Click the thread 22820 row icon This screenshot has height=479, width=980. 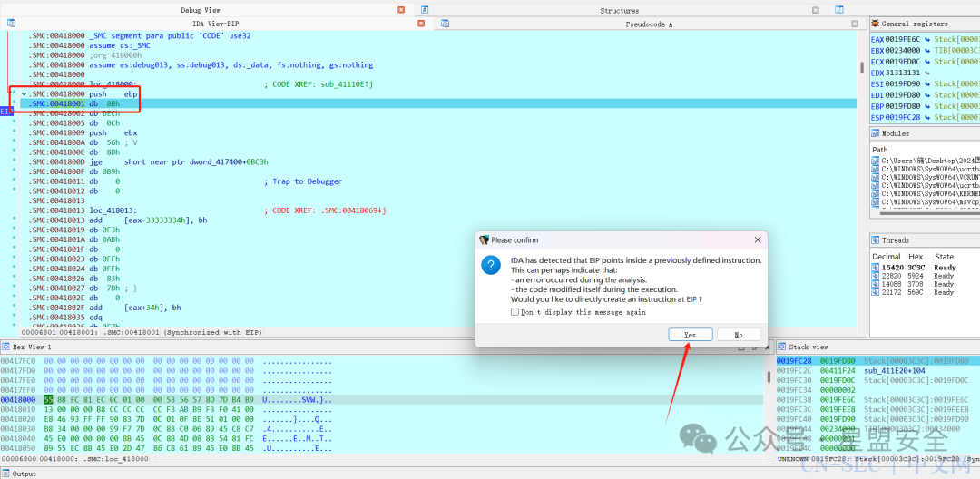[x=877, y=276]
